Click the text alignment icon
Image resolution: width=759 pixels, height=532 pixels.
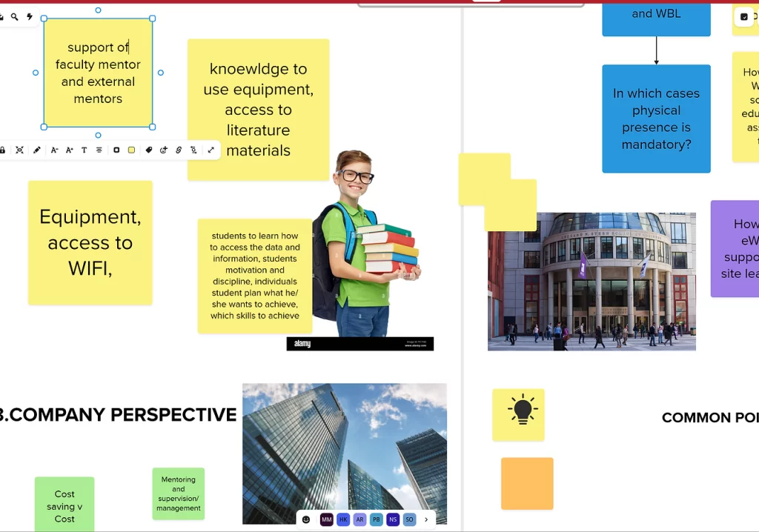click(x=99, y=150)
